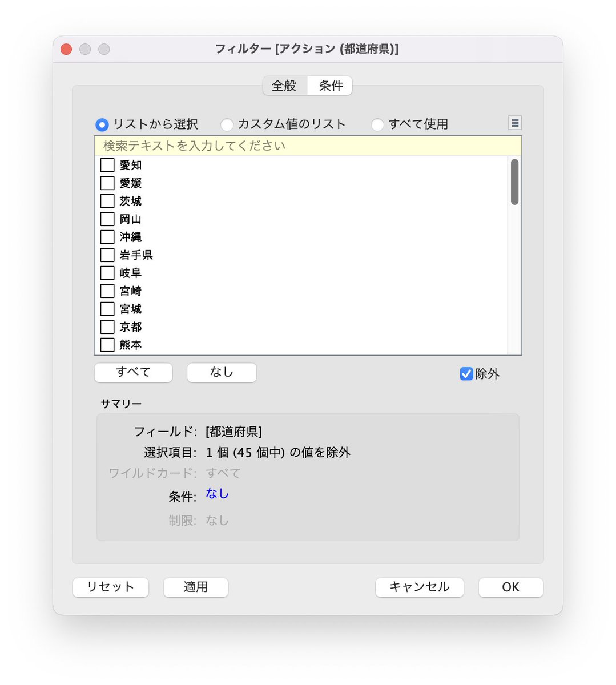Switch to the 条件 tab
This screenshot has width=616, height=685.
tap(331, 86)
